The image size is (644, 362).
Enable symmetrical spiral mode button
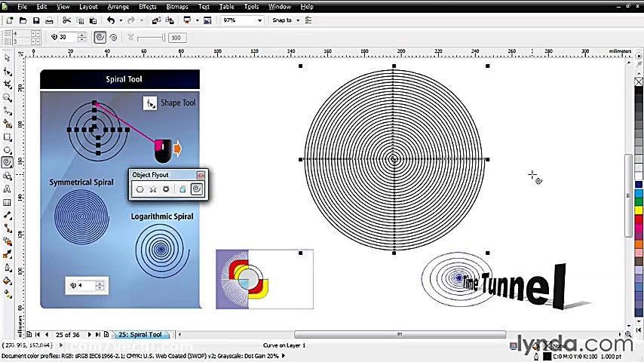pyautogui.click(x=100, y=37)
